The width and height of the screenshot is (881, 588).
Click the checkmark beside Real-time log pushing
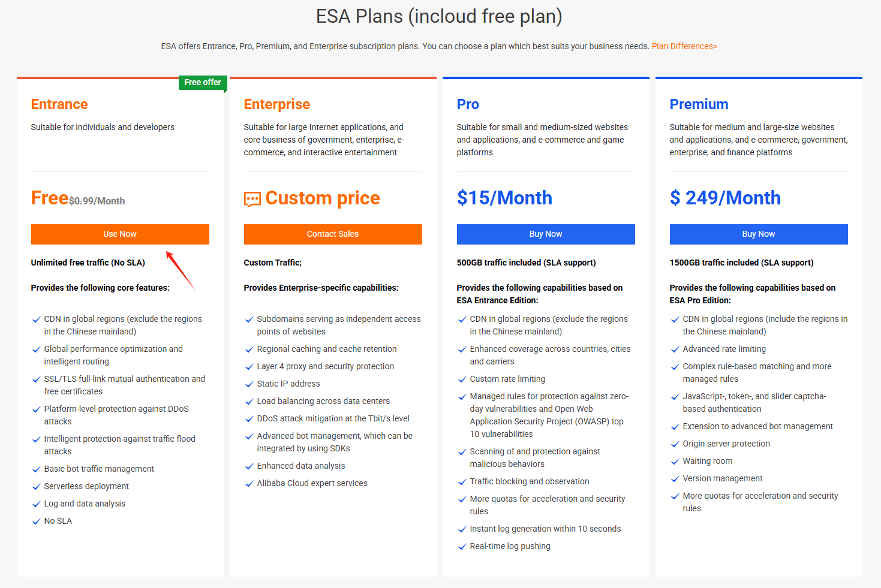click(x=462, y=547)
